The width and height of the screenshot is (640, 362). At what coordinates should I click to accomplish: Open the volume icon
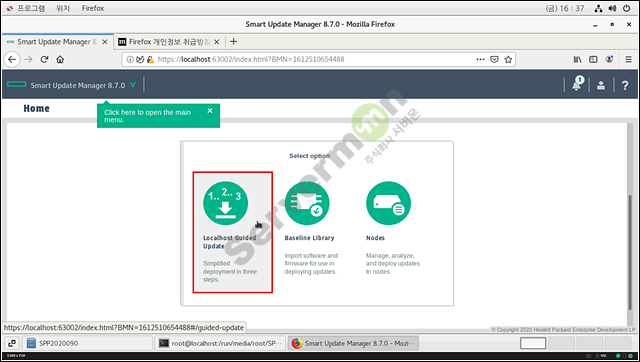pos(612,8)
